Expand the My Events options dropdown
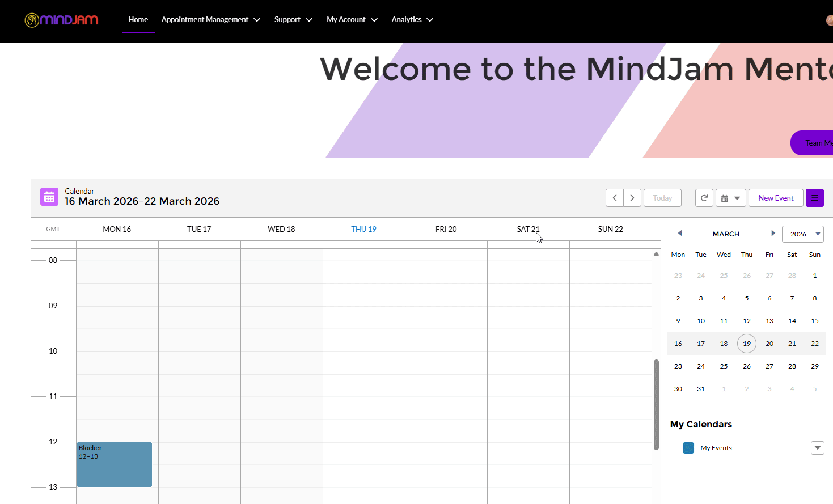This screenshot has width=833, height=504. (x=817, y=447)
